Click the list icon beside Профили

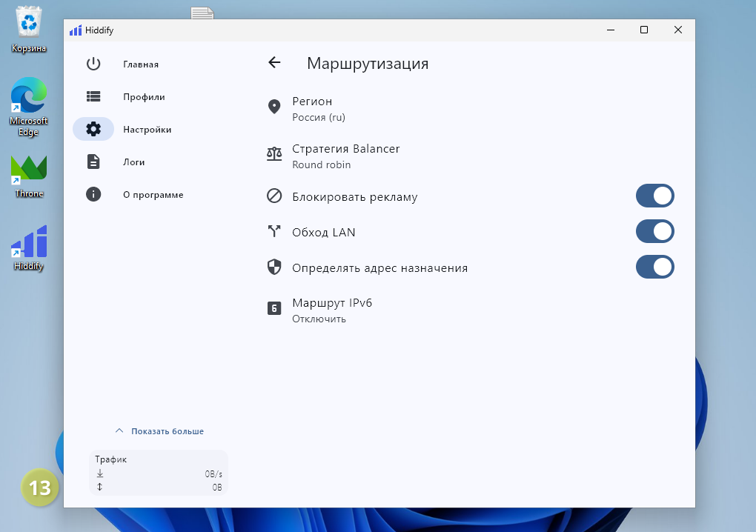[x=93, y=96]
